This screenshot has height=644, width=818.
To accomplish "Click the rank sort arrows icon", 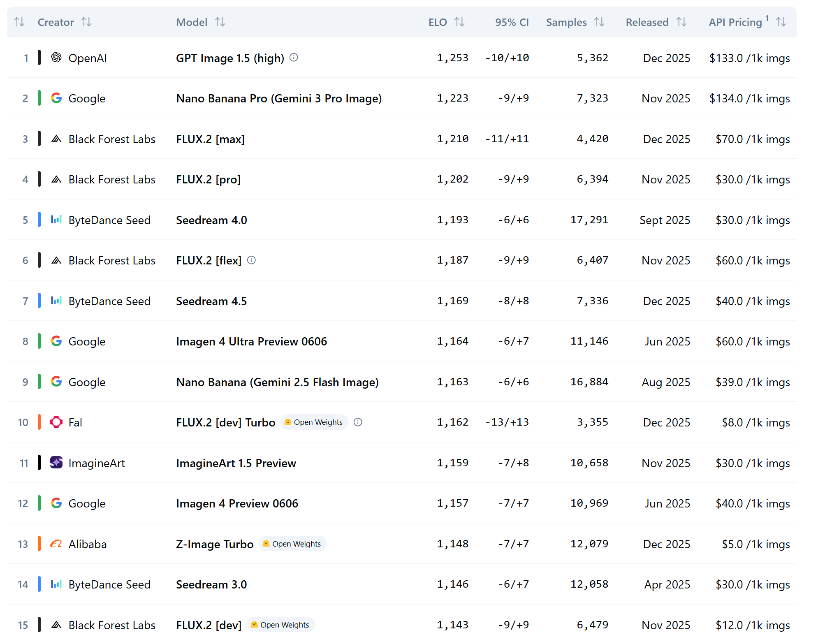I will (19, 22).
